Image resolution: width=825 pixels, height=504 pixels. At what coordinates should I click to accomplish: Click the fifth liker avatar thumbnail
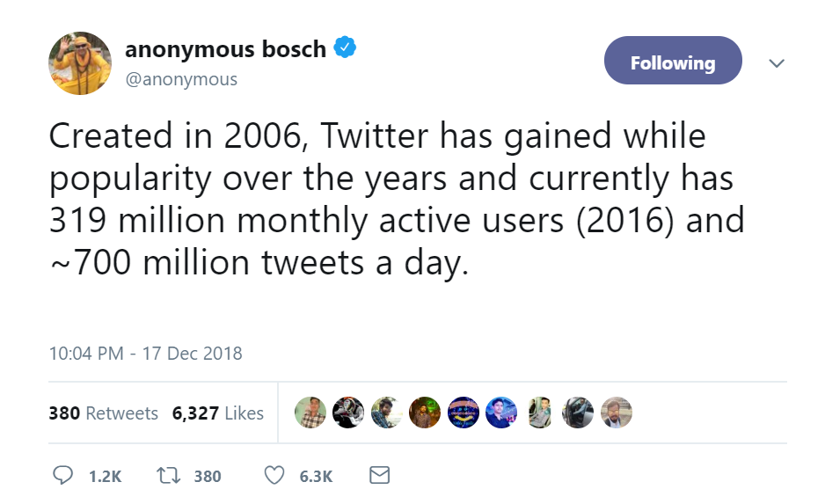tap(463, 412)
